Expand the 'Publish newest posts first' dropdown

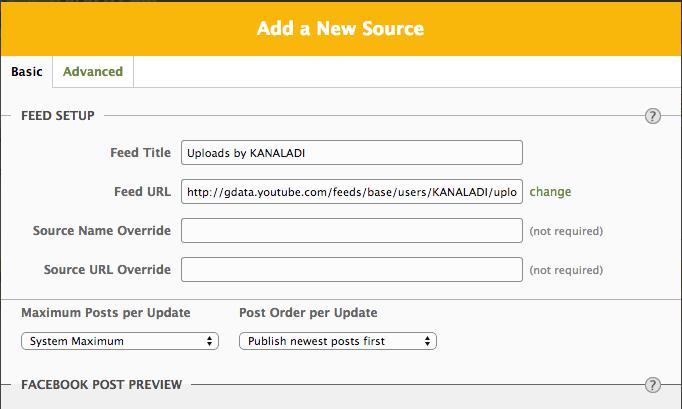(338, 341)
